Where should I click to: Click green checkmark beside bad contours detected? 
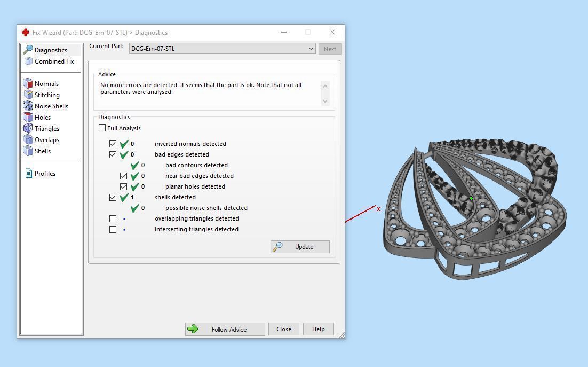135,165
